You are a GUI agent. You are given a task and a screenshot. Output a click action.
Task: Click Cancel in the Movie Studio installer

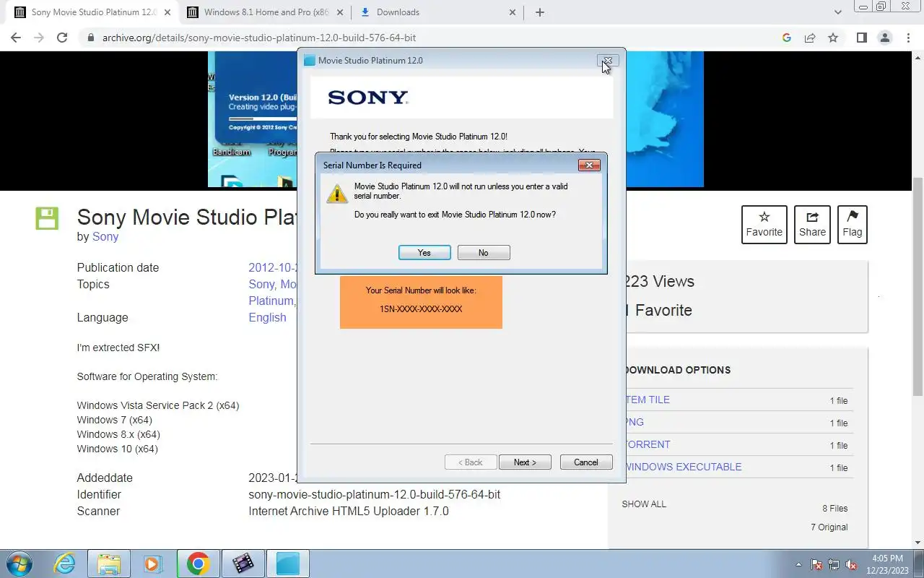point(586,462)
